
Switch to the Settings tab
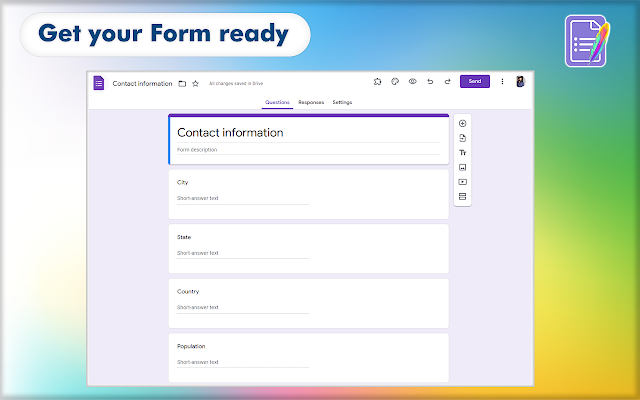[x=342, y=102]
